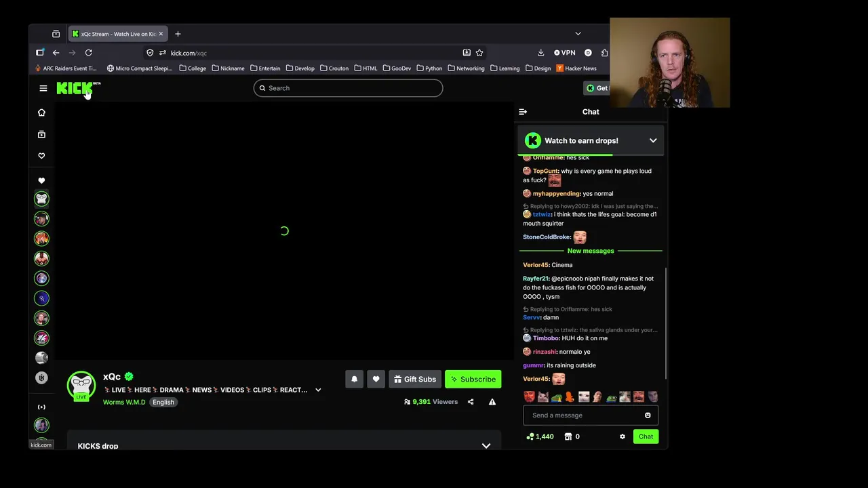Bookmark page with star icon

point(479,53)
